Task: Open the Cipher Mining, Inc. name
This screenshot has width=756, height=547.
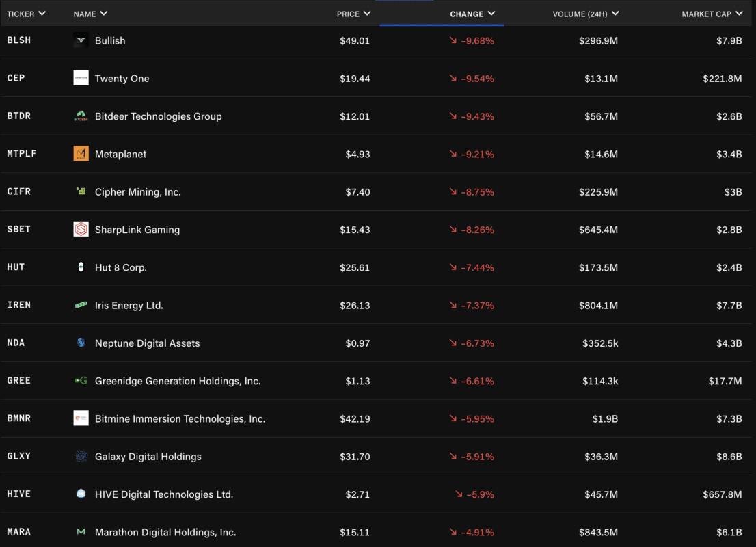Action: coord(138,192)
